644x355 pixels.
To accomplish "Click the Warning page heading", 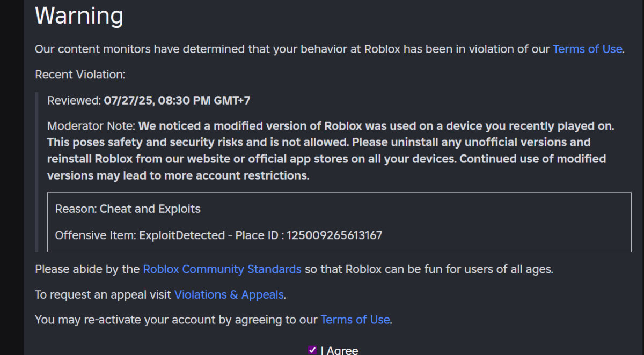I will (79, 16).
